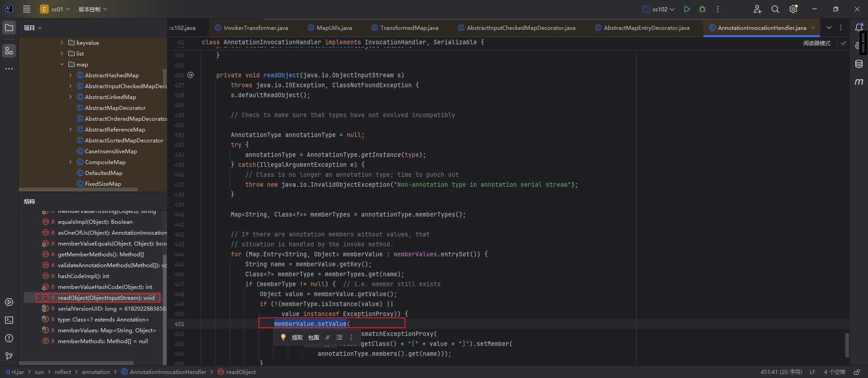Image resolution: width=868 pixels, height=378 pixels.
Task: Open the main hamburger menu
Action: (27, 9)
